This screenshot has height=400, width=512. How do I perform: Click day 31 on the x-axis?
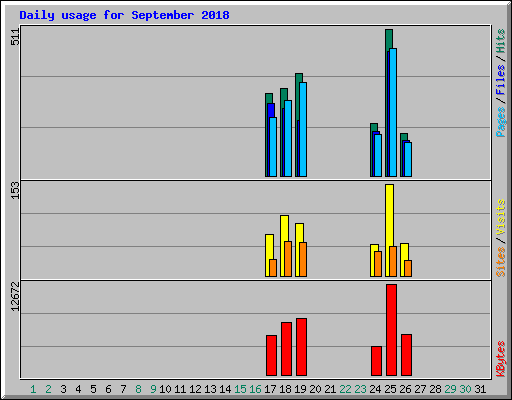tap(480, 389)
